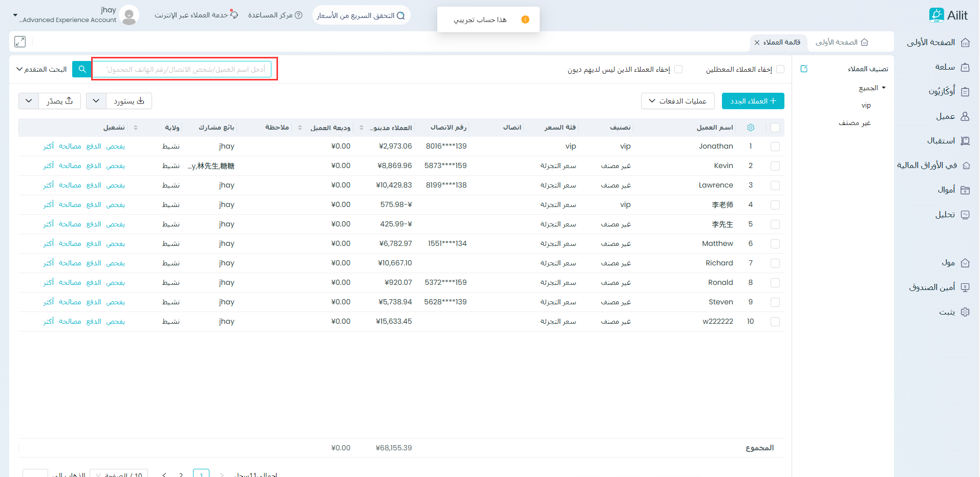
Task: Click the teal search magnifier button
Action: pos(82,69)
